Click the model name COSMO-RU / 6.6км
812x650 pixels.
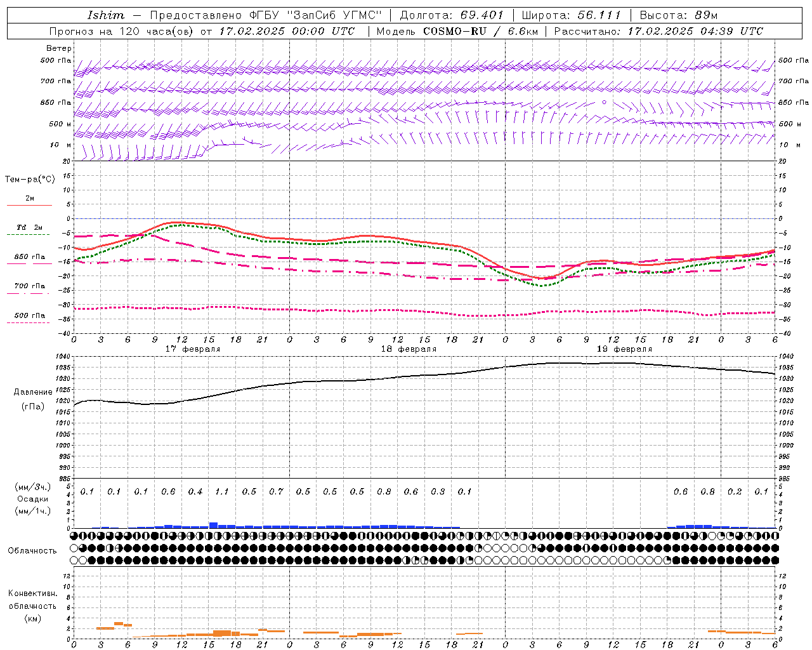coord(481,31)
